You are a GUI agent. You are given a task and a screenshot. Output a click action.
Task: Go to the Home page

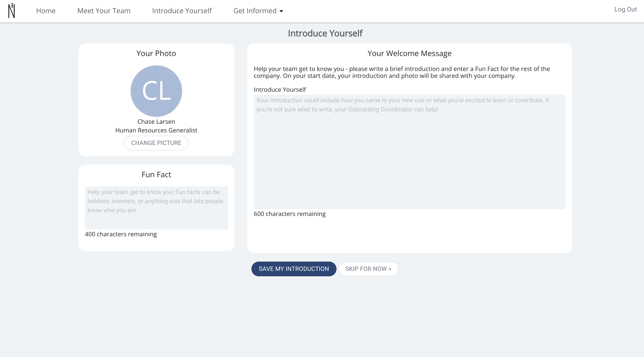coord(46,11)
